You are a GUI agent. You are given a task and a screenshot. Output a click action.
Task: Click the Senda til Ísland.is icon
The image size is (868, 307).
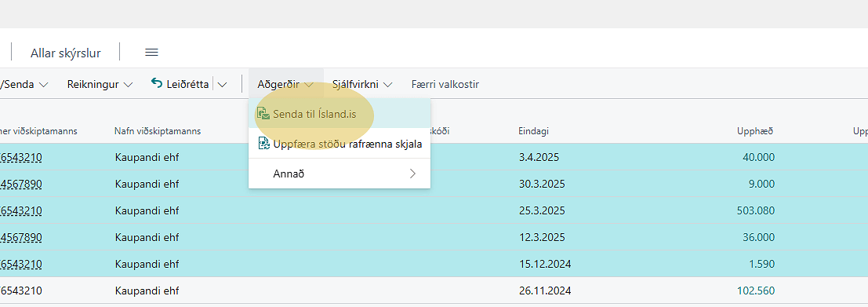click(263, 114)
